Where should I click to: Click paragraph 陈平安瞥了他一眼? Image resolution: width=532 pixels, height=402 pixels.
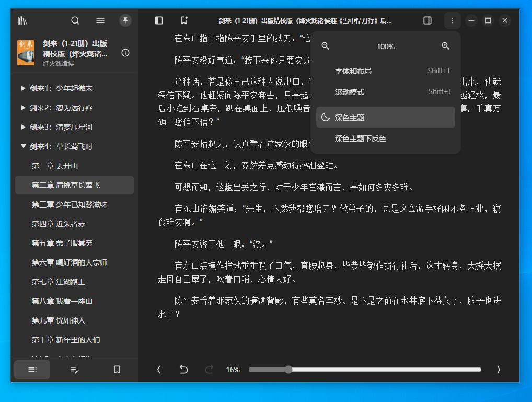224,244
